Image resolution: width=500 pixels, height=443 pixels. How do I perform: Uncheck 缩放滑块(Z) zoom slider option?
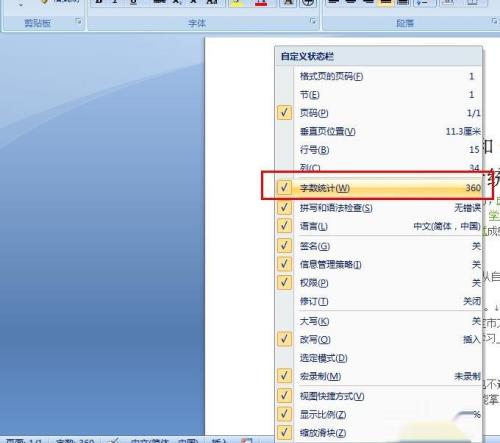click(x=379, y=433)
